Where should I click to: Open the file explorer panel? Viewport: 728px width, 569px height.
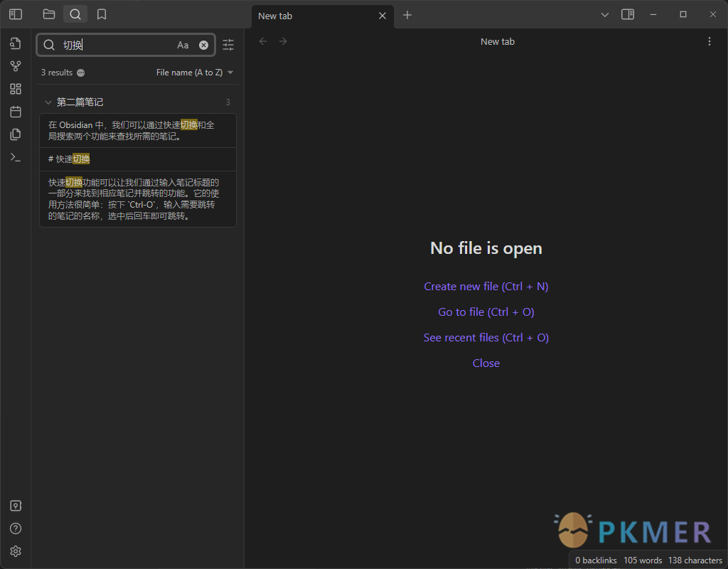pyautogui.click(x=49, y=14)
